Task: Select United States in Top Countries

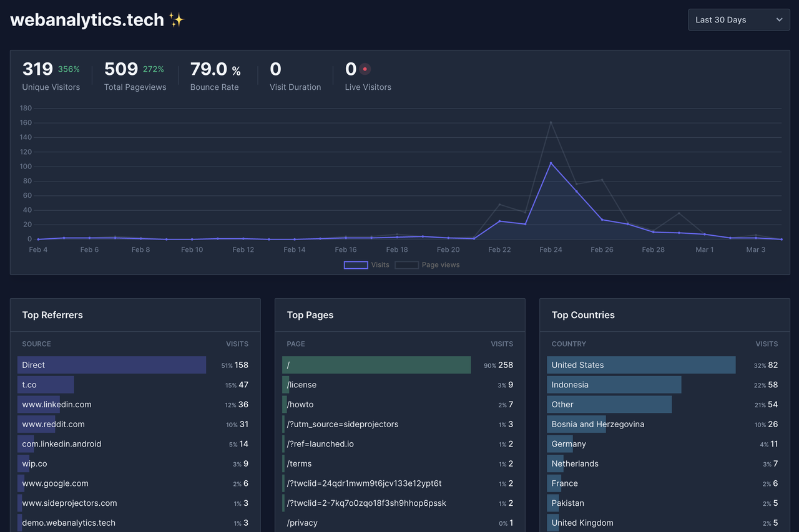Action: [641, 365]
